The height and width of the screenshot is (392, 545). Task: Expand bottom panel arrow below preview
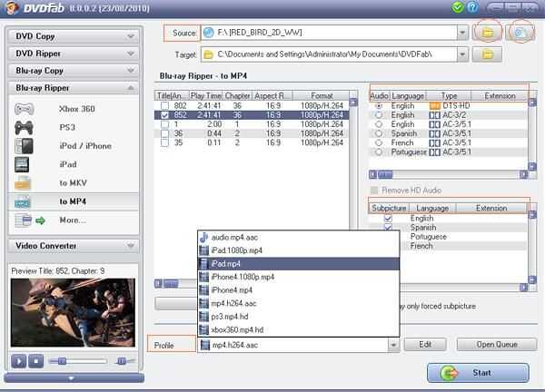[71, 378]
